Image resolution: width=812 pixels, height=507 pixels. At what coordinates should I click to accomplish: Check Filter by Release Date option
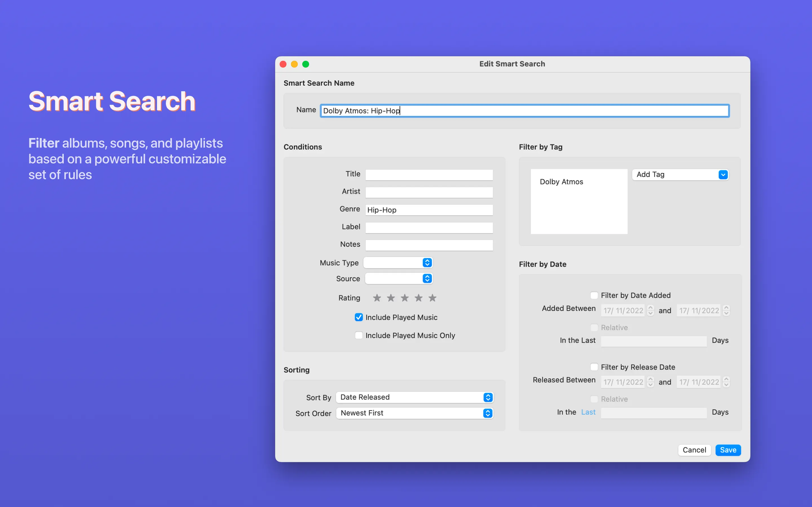(594, 367)
